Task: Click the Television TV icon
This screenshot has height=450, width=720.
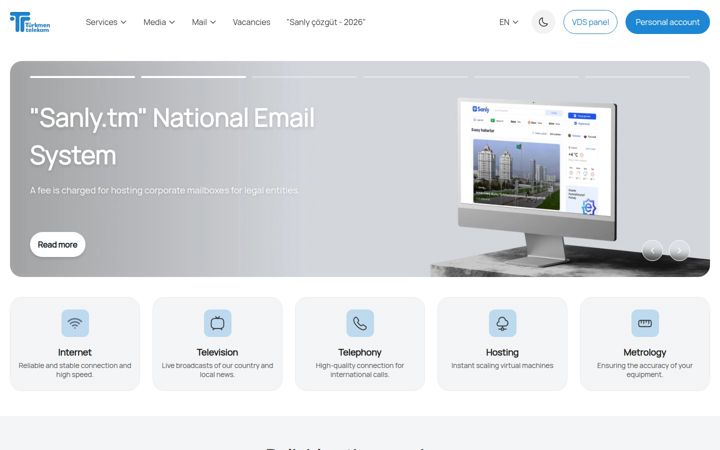Action: click(217, 323)
